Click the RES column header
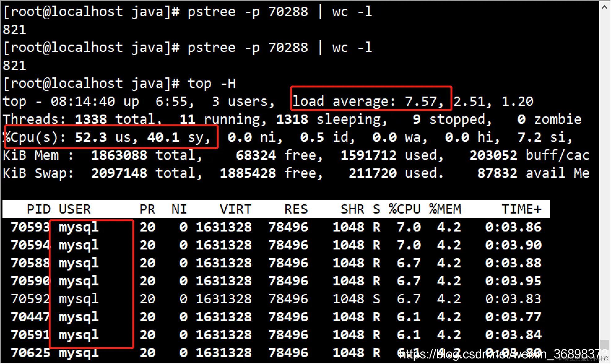 pyautogui.click(x=296, y=209)
